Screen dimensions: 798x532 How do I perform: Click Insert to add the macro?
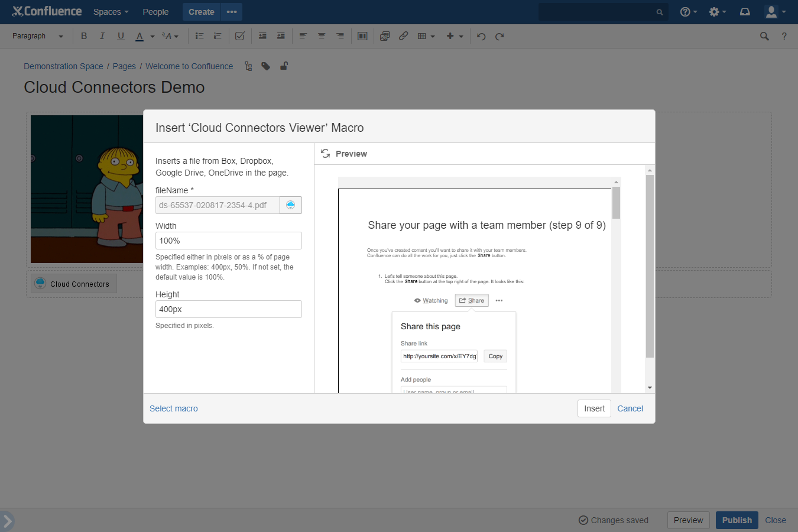click(594, 408)
